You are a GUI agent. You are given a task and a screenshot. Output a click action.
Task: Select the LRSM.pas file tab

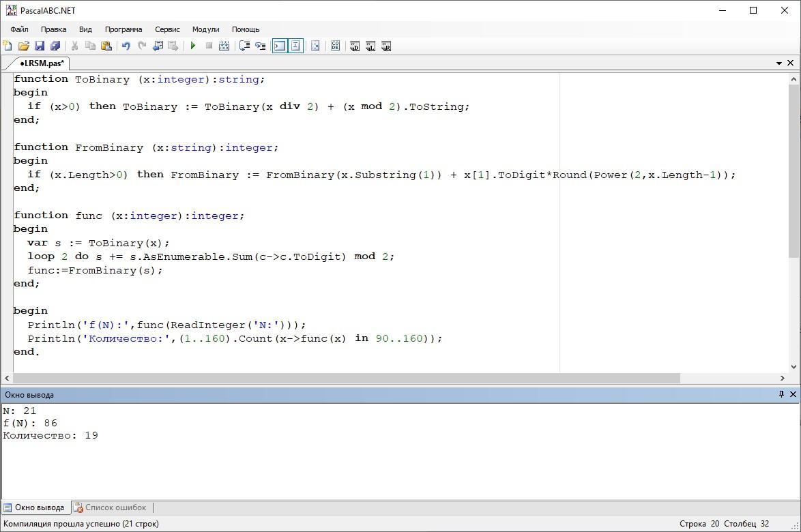tap(41, 63)
